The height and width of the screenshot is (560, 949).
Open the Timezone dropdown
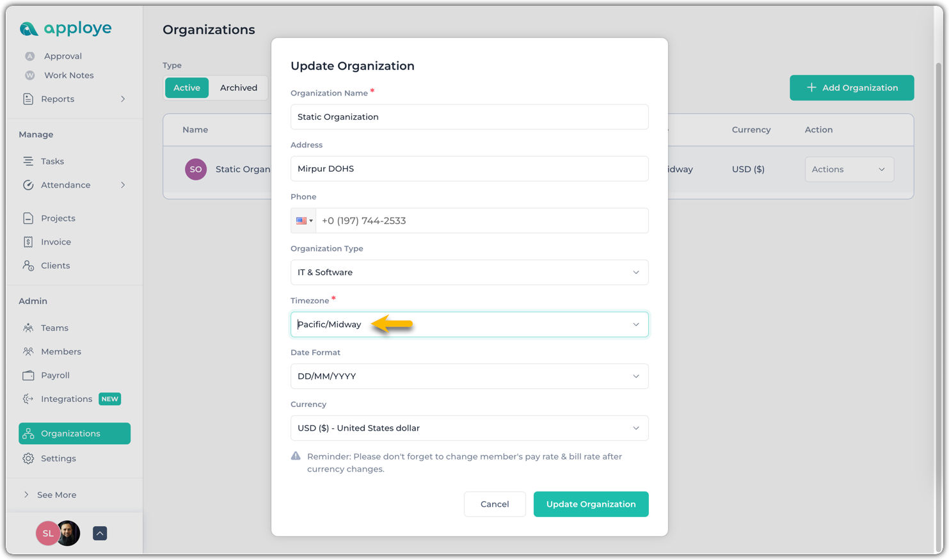point(469,324)
